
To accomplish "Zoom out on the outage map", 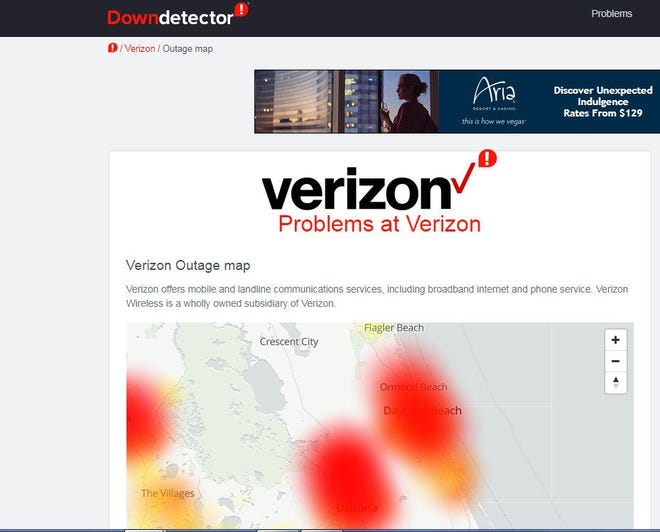I will [615, 361].
